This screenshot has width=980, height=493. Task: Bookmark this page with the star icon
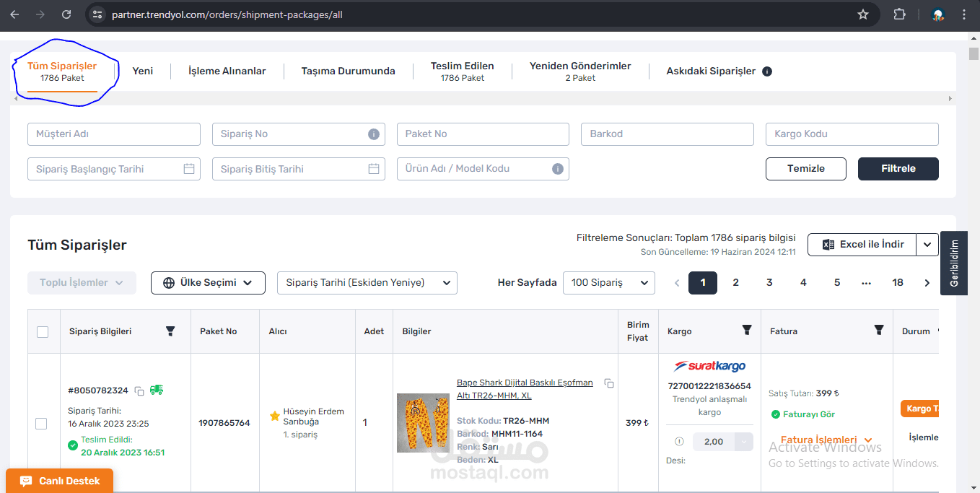(x=863, y=14)
